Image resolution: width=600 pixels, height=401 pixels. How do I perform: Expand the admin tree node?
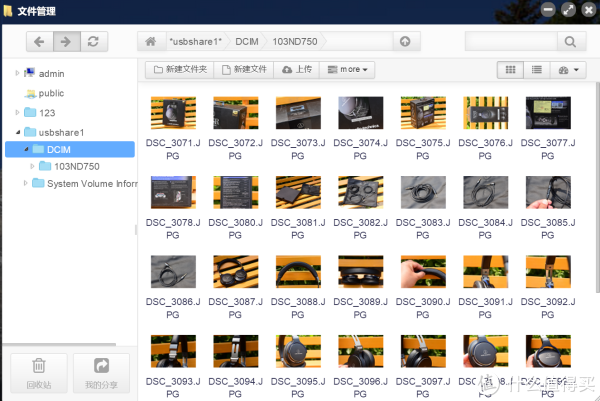(x=17, y=73)
